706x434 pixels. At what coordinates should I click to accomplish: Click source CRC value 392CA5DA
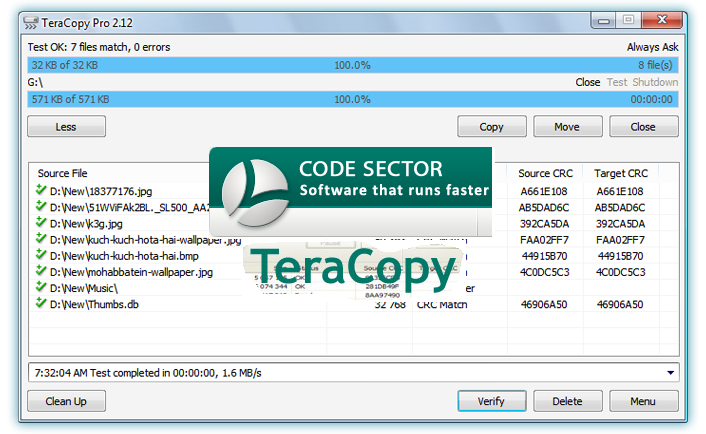coord(544,224)
